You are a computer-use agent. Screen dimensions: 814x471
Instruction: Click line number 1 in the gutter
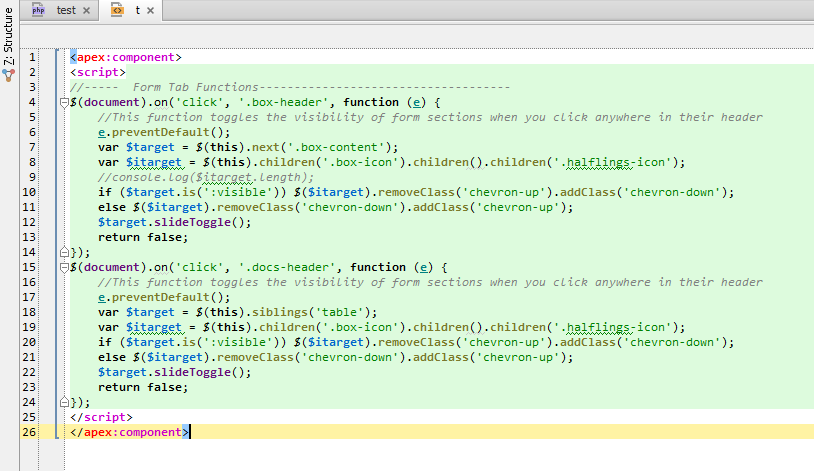pos(32,57)
